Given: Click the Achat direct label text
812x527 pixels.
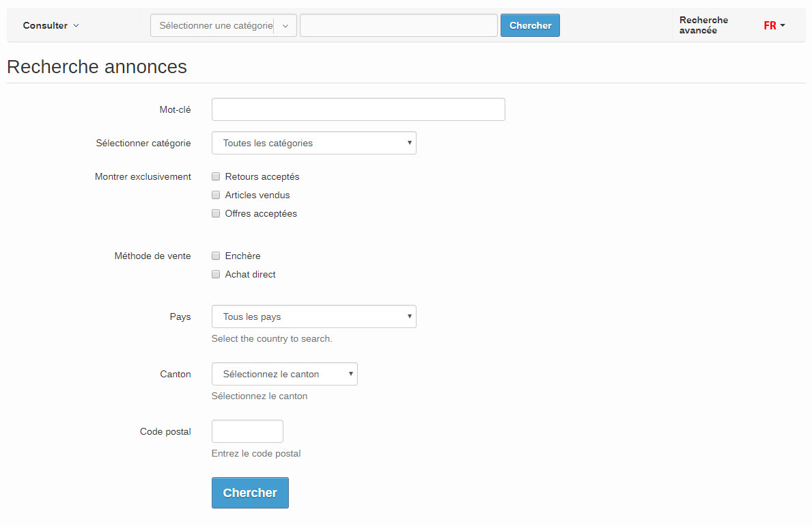Looking at the screenshot, I should click(250, 274).
